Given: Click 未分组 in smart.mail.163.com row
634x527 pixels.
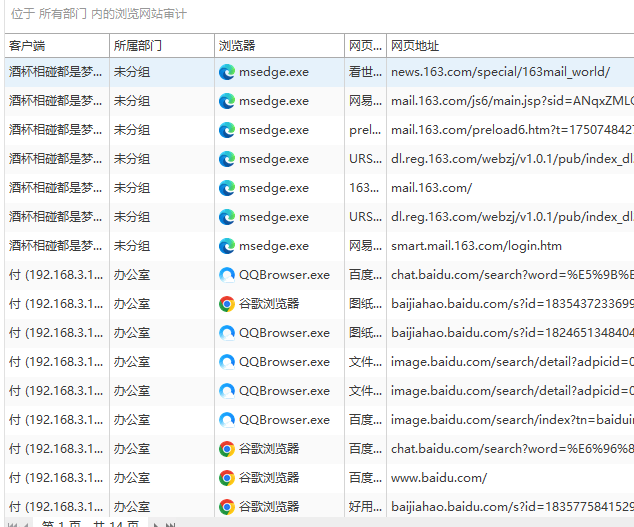Looking at the screenshot, I should (132, 246).
